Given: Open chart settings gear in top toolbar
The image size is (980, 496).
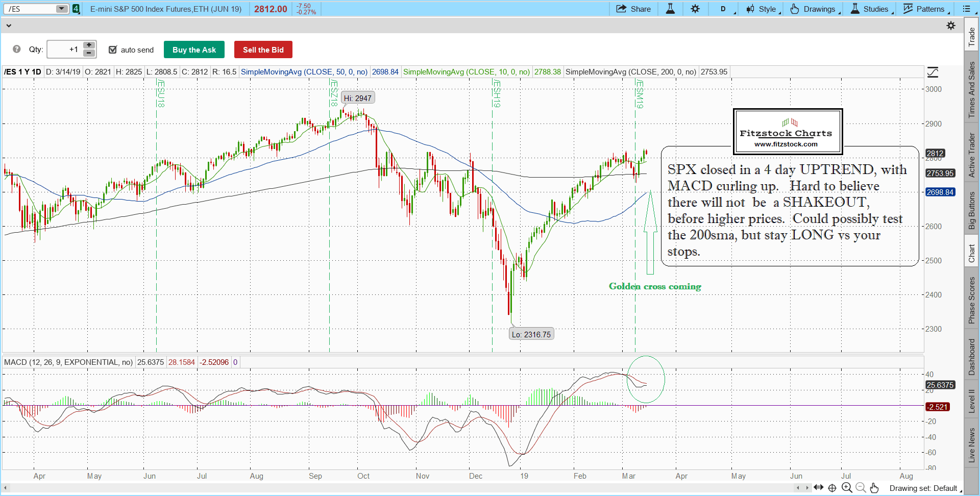Looking at the screenshot, I should 695,9.
